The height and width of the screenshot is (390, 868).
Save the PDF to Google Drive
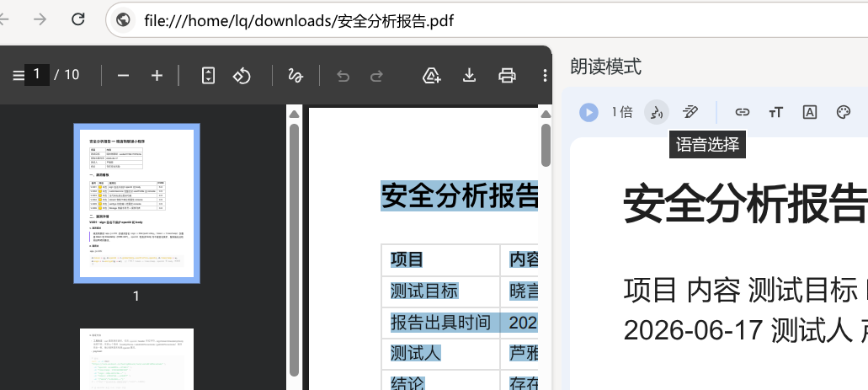click(431, 75)
